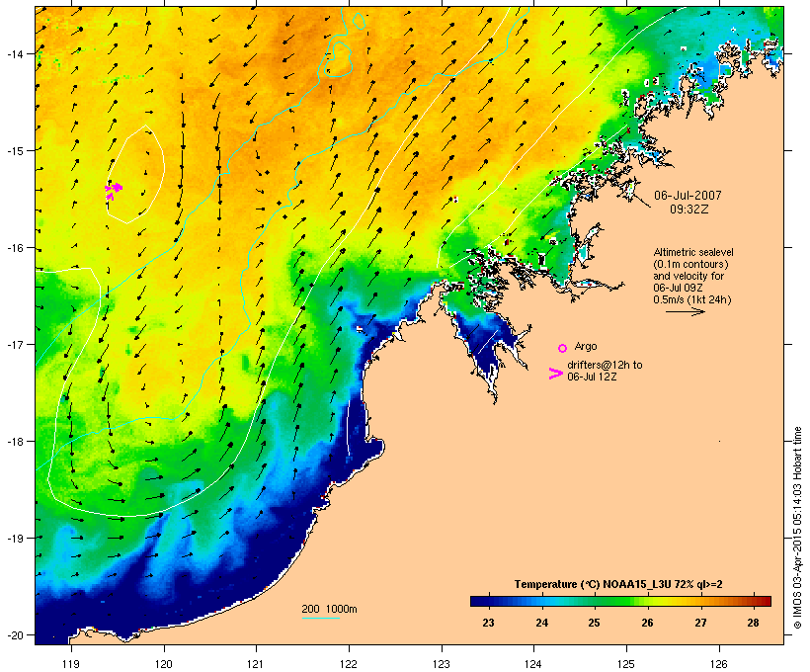
Task: Click the cyan 200/1000m depth legend line
Action: (x=320, y=618)
